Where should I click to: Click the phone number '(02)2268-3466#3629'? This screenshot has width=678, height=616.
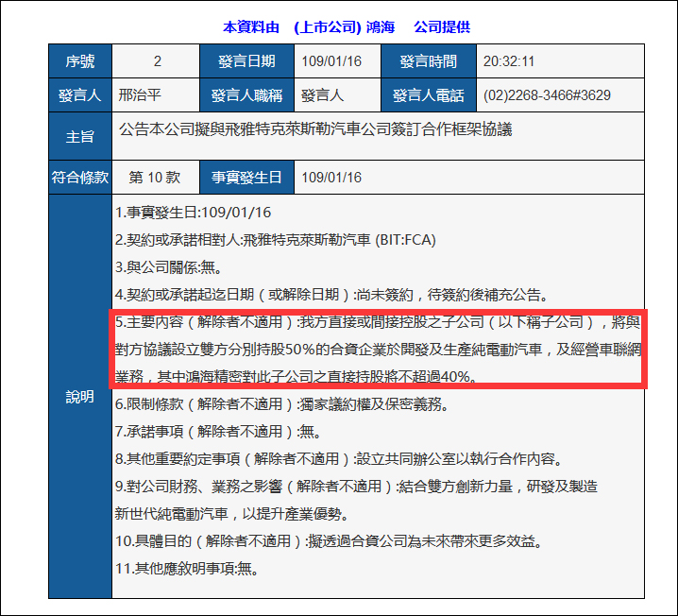click(x=547, y=95)
